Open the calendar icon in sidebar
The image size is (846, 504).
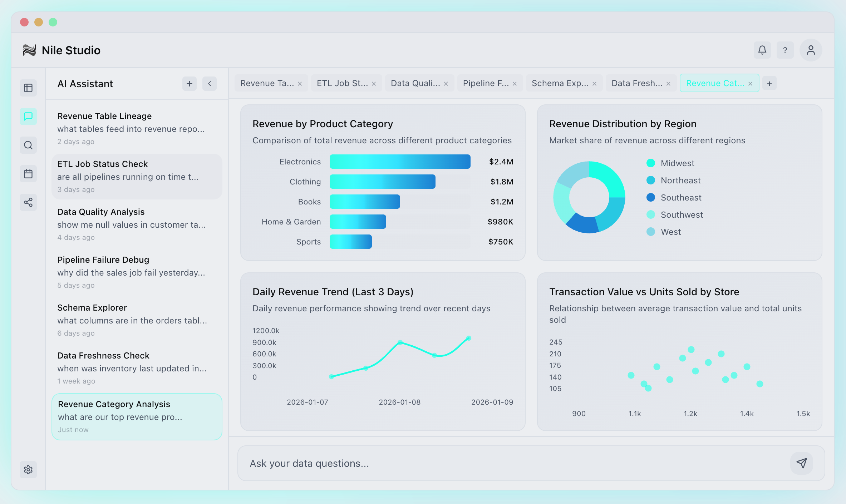(x=28, y=174)
